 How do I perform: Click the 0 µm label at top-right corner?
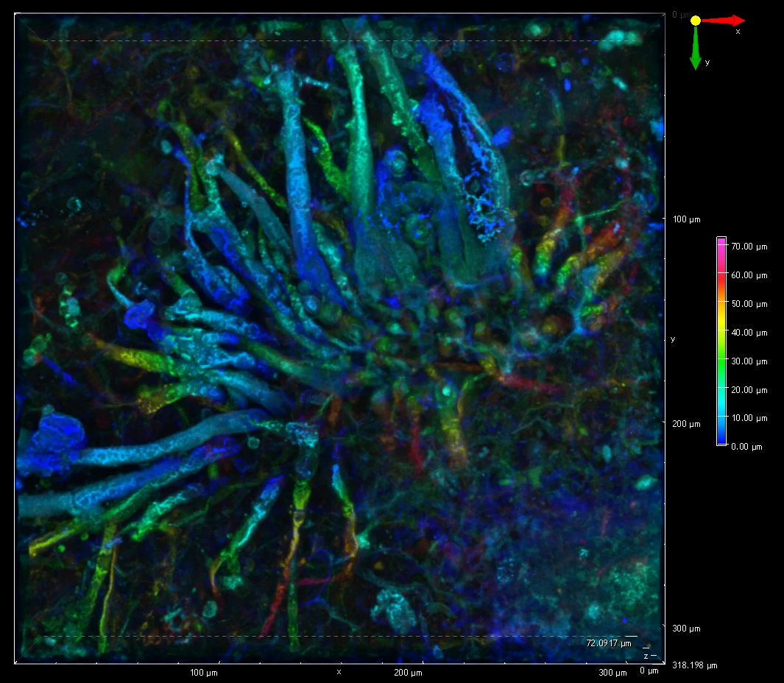[x=680, y=15]
